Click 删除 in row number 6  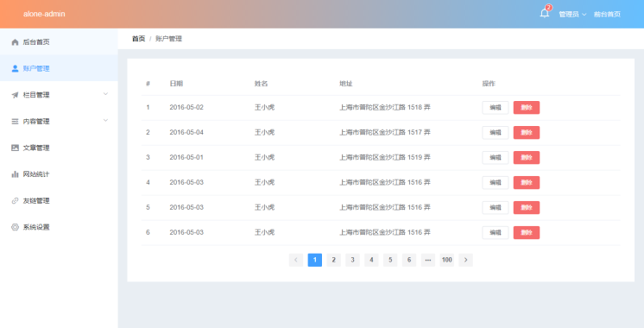527,233
